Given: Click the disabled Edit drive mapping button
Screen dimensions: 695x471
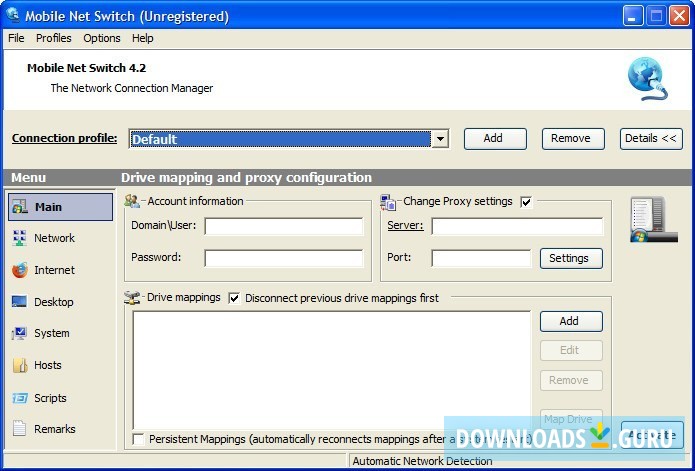Looking at the screenshot, I should (x=571, y=350).
